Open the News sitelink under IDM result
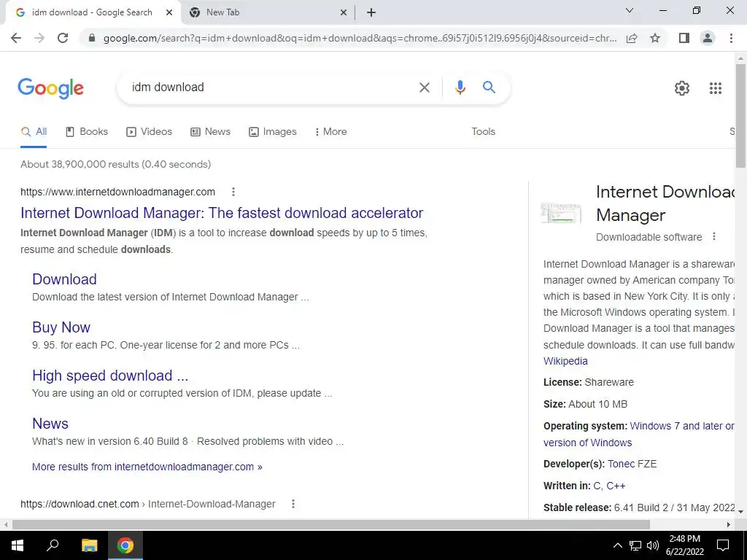 [x=50, y=424]
